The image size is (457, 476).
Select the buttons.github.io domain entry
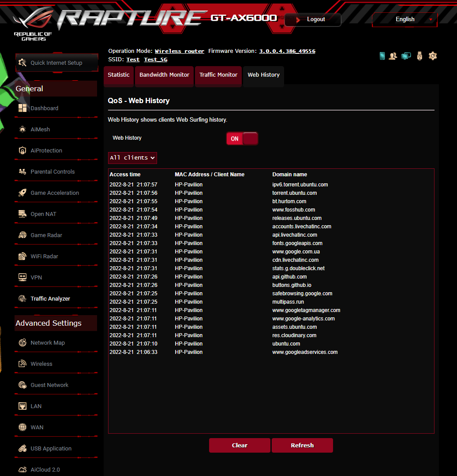pos(292,285)
